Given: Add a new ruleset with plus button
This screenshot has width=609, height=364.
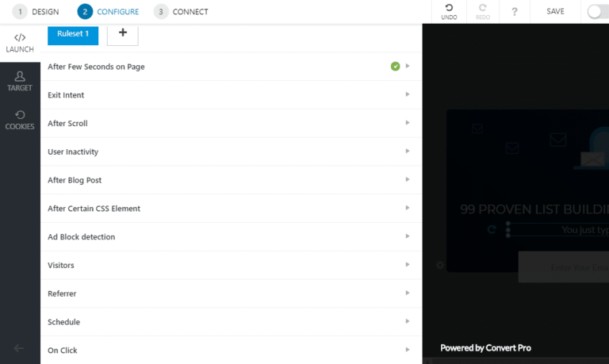Looking at the screenshot, I should point(123,35).
